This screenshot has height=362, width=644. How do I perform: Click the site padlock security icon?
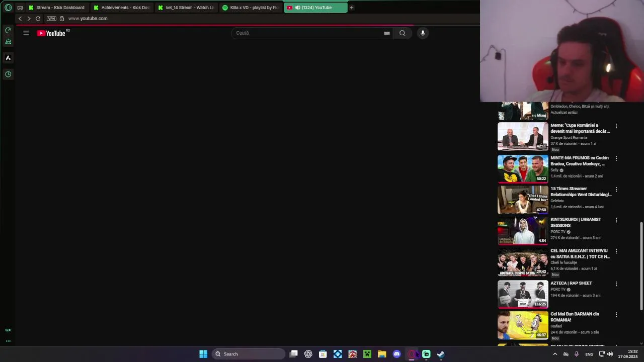point(62,19)
